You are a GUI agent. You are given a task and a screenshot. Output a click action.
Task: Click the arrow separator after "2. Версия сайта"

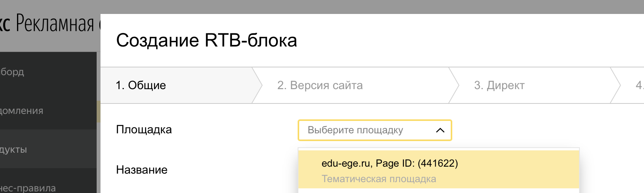click(x=454, y=85)
